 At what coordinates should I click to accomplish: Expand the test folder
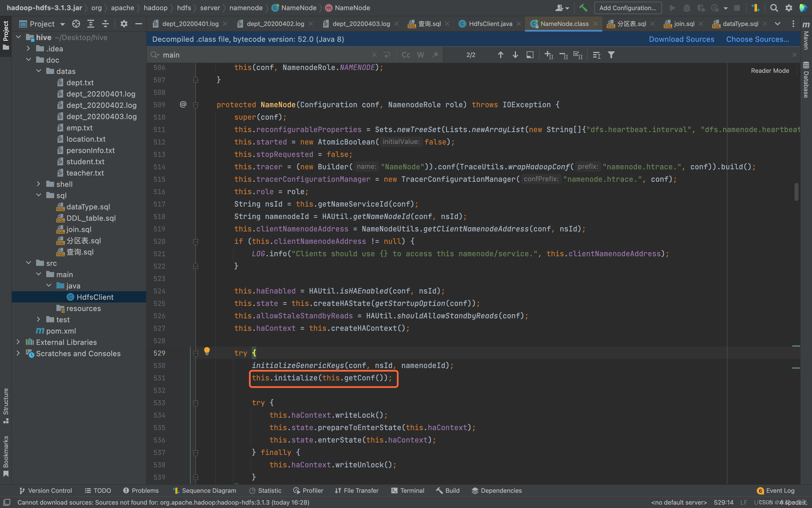click(x=39, y=319)
